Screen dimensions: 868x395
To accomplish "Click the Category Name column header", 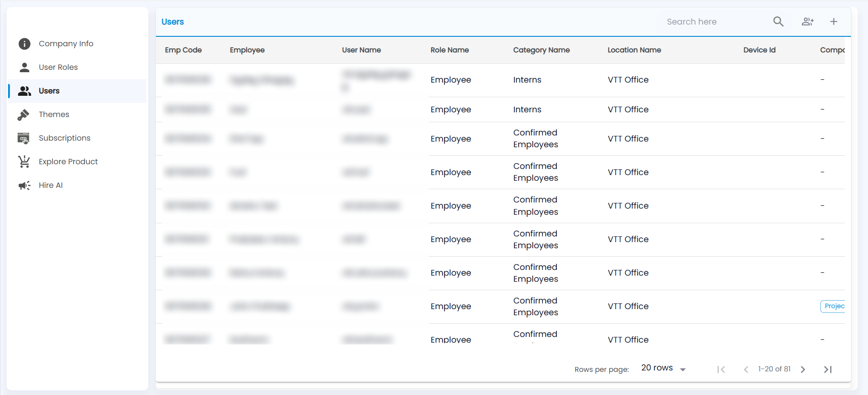I will click(541, 50).
